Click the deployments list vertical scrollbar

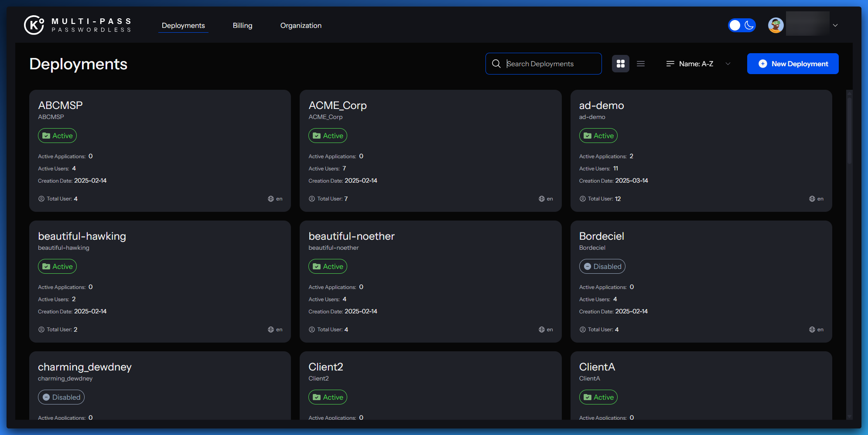click(849, 131)
